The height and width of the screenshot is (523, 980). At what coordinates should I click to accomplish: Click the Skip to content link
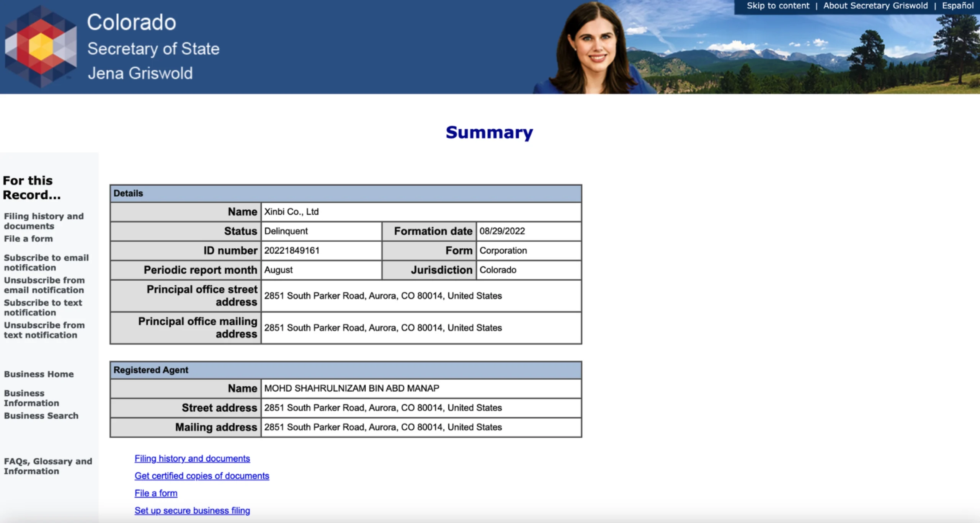point(777,6)
